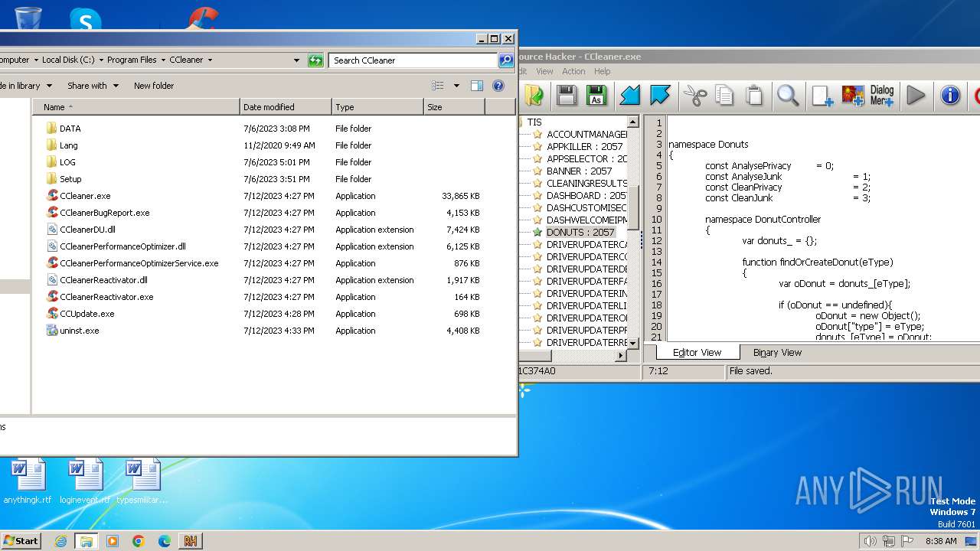980x551 pixels.
Task: Sort files by Date modified column header
Action: click(286, 107)
